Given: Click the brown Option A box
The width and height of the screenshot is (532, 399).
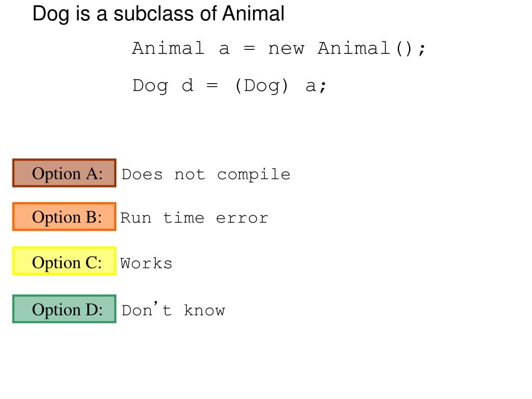Looking at the screenshot, I should tap(64, 173).
